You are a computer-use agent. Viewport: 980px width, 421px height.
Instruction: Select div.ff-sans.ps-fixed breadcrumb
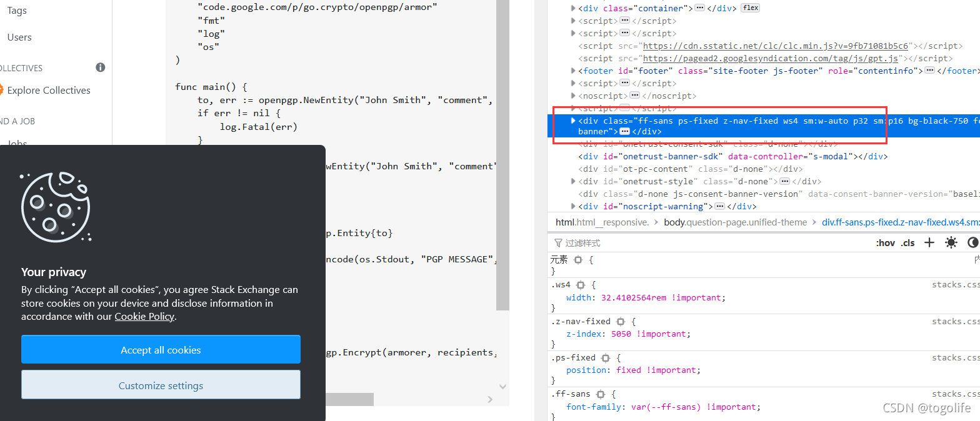click(x=901, y=222)
